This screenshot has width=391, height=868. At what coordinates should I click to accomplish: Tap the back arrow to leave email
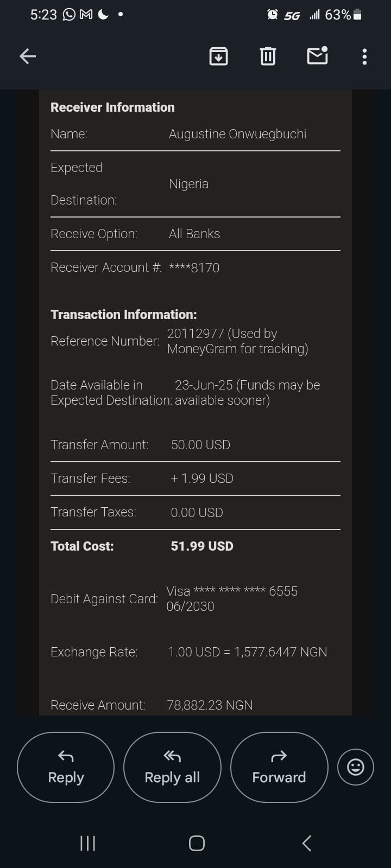[x=28, y=56]
